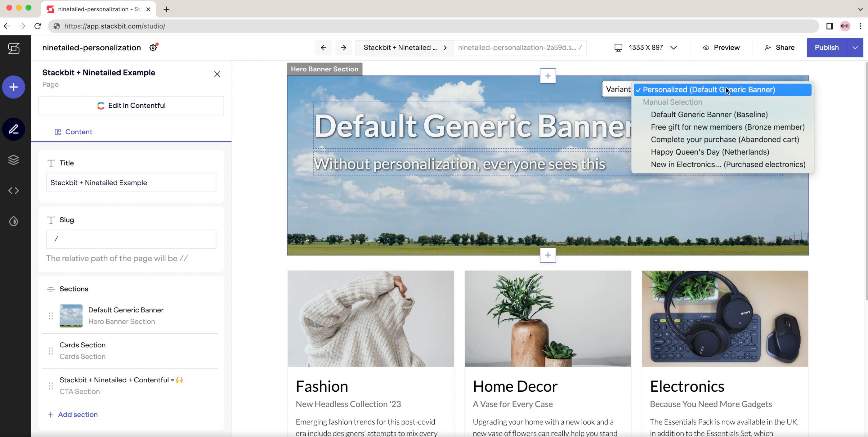Open the layers stack icon in sidebar
Viewport: 868px width, 437px height.
click(13, 160)
